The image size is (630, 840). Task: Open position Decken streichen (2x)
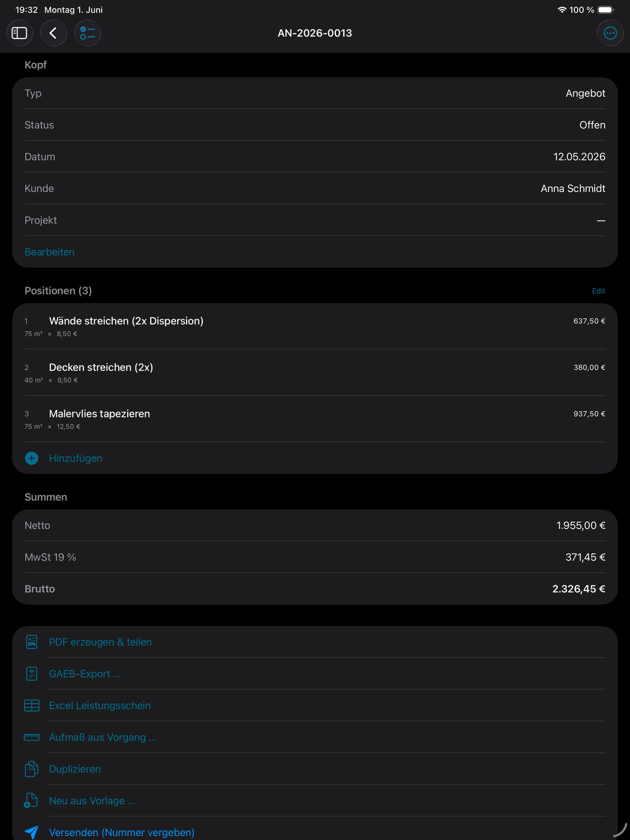(x=315, y=373)
